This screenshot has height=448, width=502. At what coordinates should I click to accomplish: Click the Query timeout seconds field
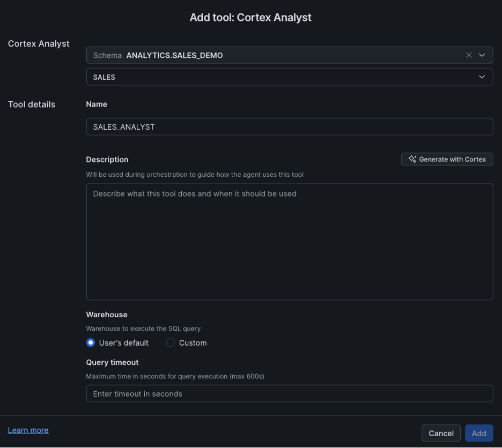[290, 393]
